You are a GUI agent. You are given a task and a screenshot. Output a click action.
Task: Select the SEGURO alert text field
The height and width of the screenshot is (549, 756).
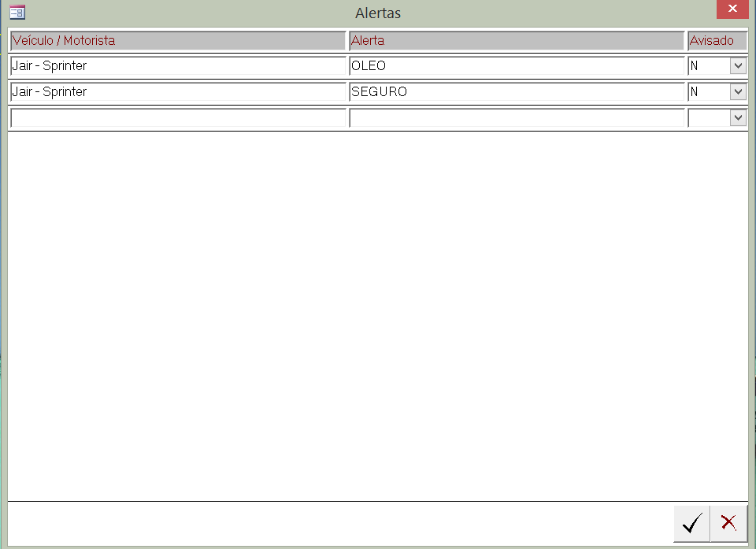coord(516,91)
